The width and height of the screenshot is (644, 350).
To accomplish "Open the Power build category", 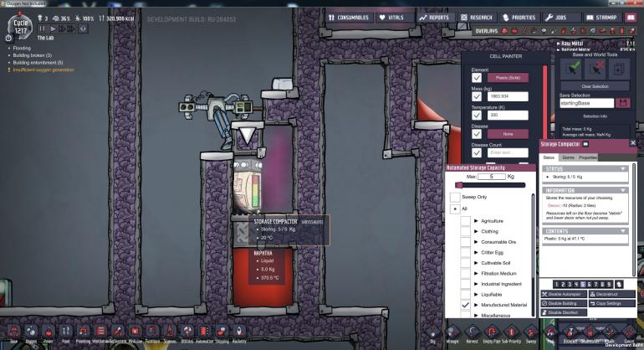I will click(x=49, y=332).
